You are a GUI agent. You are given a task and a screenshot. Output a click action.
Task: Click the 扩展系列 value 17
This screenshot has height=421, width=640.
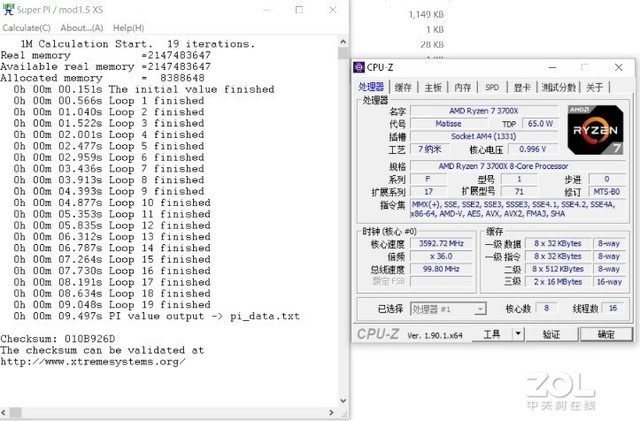pyautogui.click(x=428, y=192)
